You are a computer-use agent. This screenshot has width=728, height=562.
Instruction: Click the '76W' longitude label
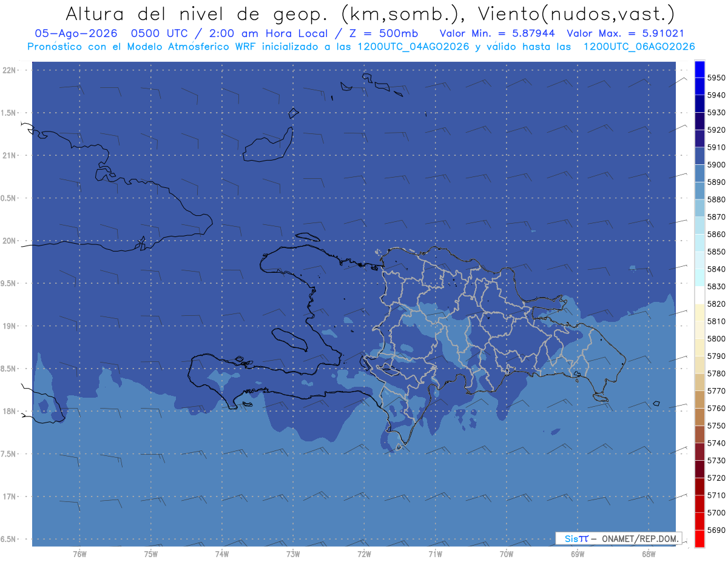click(x=79, y=554)
